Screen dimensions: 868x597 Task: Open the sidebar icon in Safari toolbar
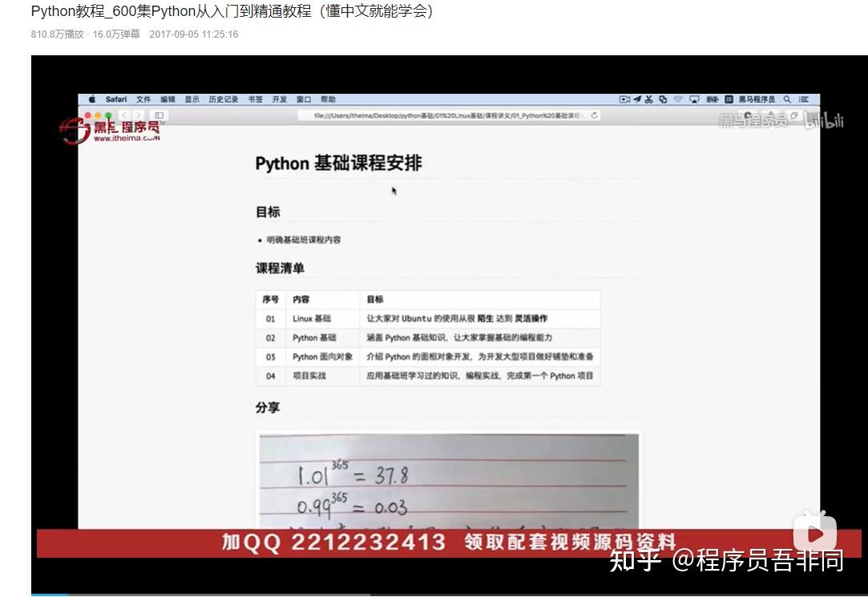tap(158, 115)
